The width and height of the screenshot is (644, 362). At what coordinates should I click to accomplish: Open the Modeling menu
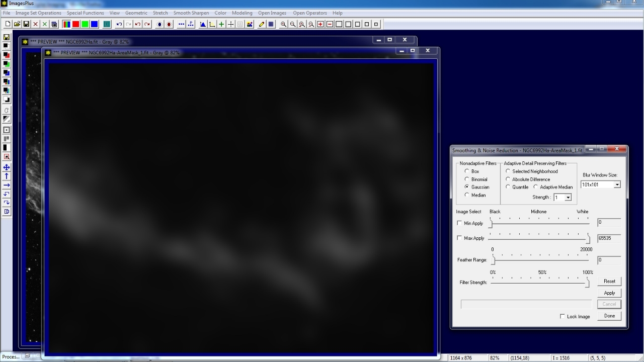(242, 13)
